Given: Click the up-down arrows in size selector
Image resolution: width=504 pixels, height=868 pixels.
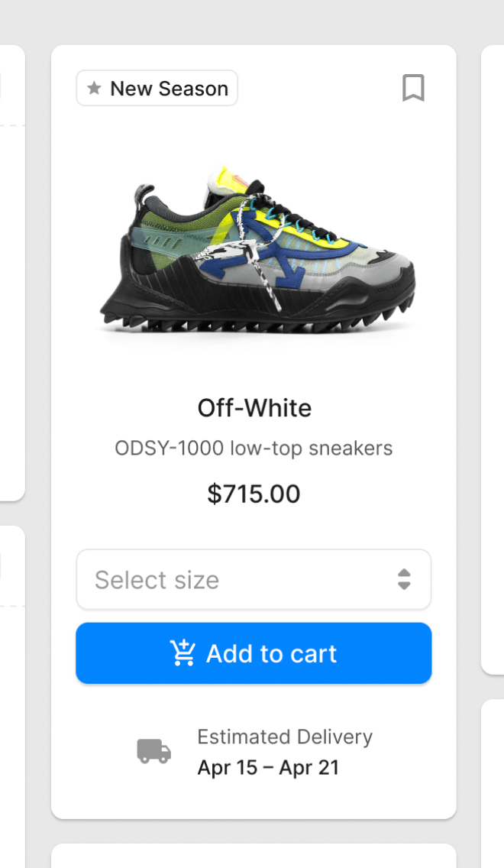Looking at the screenshot, I should [x=404, y=580].
